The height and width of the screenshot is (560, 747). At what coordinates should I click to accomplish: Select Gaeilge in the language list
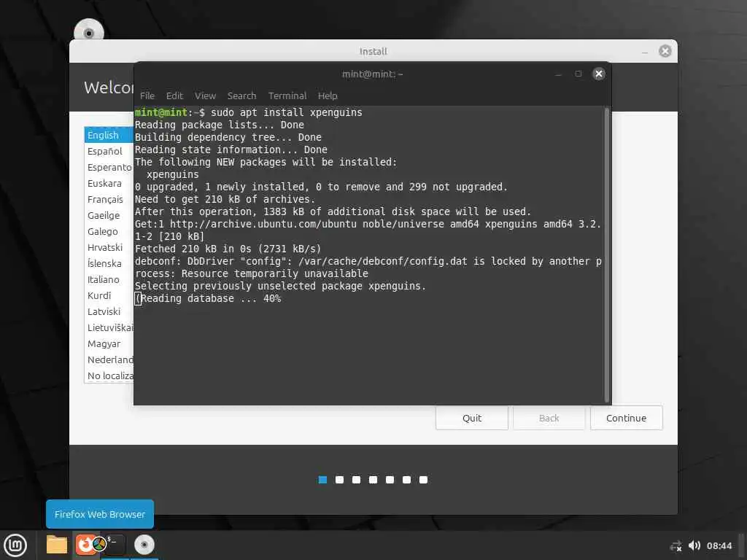point(109,215)
